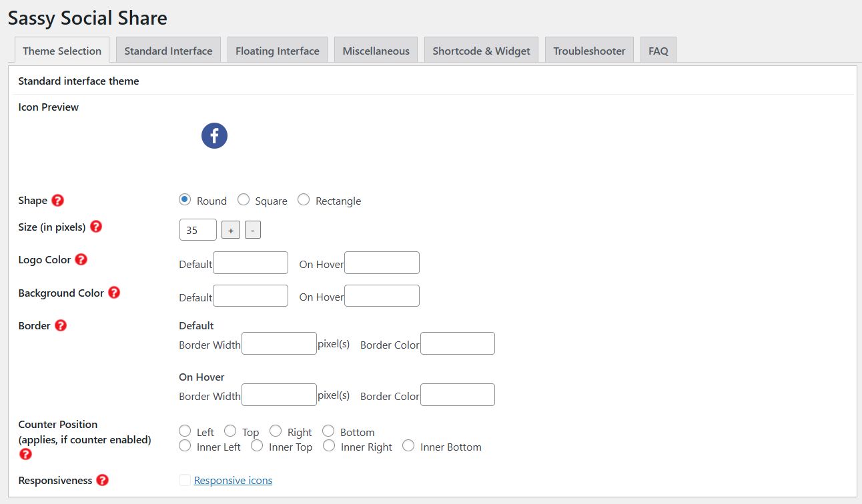The image size is (862, 504).
Task: Open the Shortcode & Widget tab
Action: [481, 51]
